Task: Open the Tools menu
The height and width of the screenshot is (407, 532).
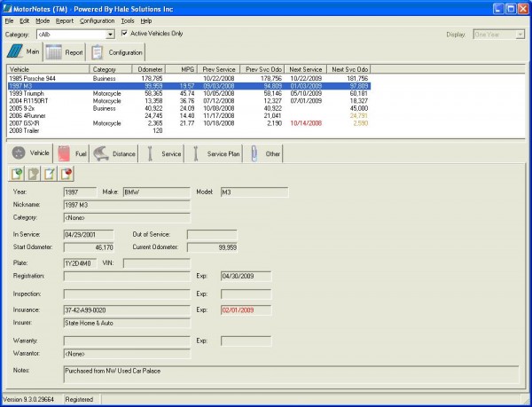Action: pyautogui.click(x=128, y=20)
